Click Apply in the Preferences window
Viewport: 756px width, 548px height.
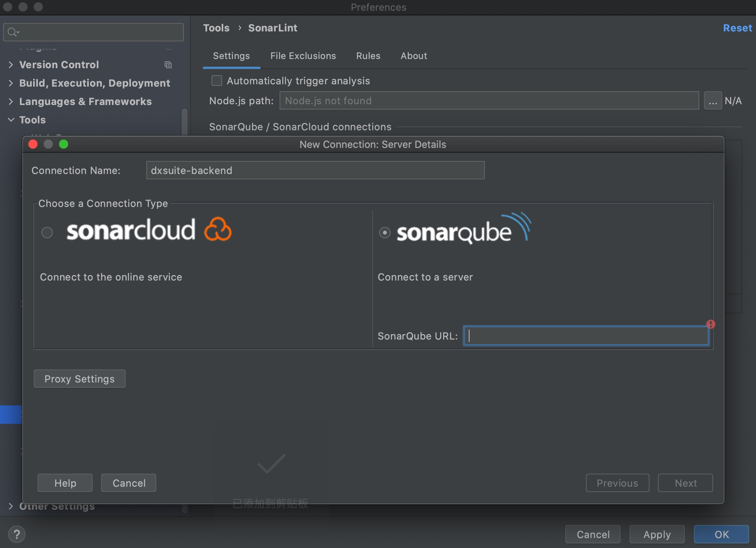(657, 534)
